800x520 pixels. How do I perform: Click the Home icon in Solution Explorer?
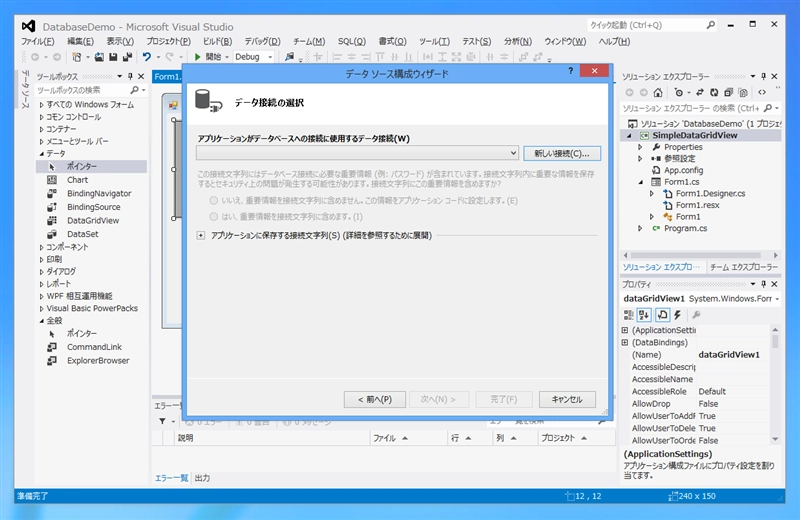[x=658, y=92]
